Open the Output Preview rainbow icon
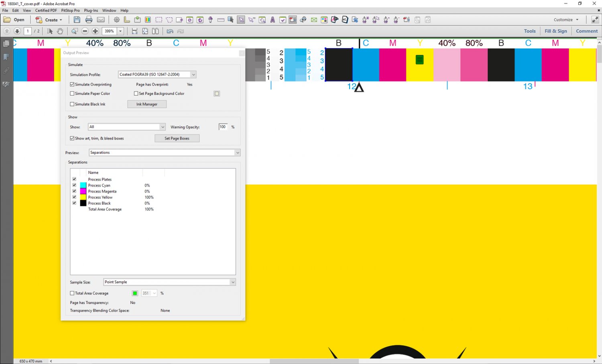602x364 pixels. [x=148, y=20]
